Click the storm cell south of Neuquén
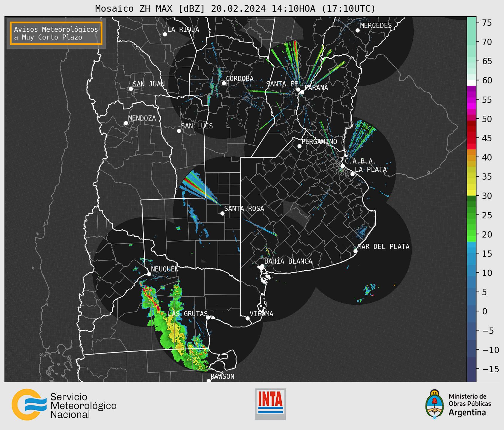The height and width of the screenshot is (430, 504). 151,299
